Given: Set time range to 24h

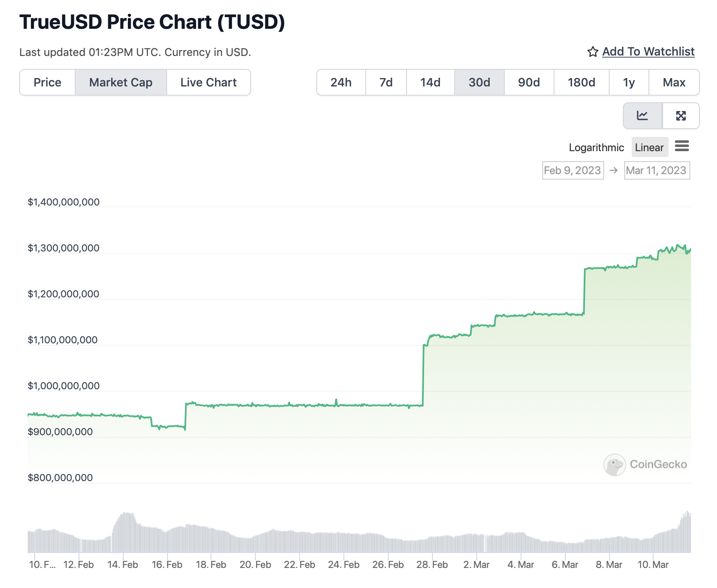Looking at the screenshot, I should (x=341, y=82).
